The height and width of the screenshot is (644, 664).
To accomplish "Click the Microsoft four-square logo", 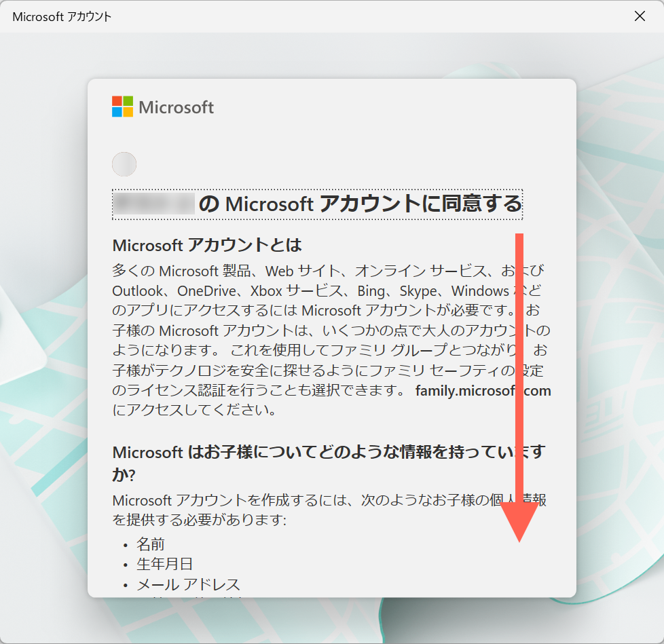I will tap(122, 107).
